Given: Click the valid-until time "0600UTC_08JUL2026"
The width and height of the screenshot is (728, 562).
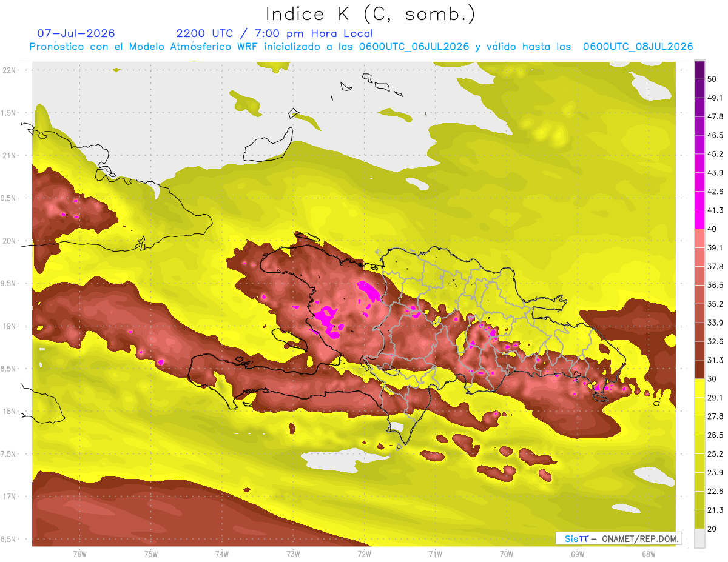Looking at the screenshot, I should (638, 47).
